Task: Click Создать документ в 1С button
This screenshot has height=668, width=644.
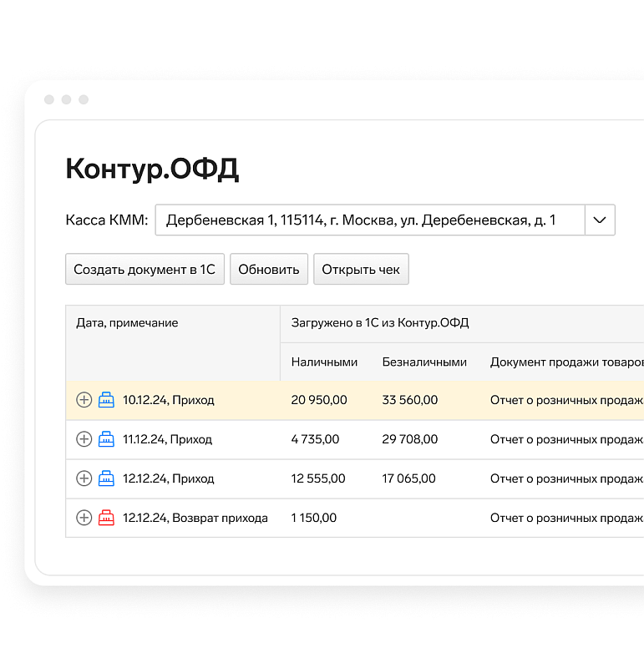Action: [x=145, y=269]
